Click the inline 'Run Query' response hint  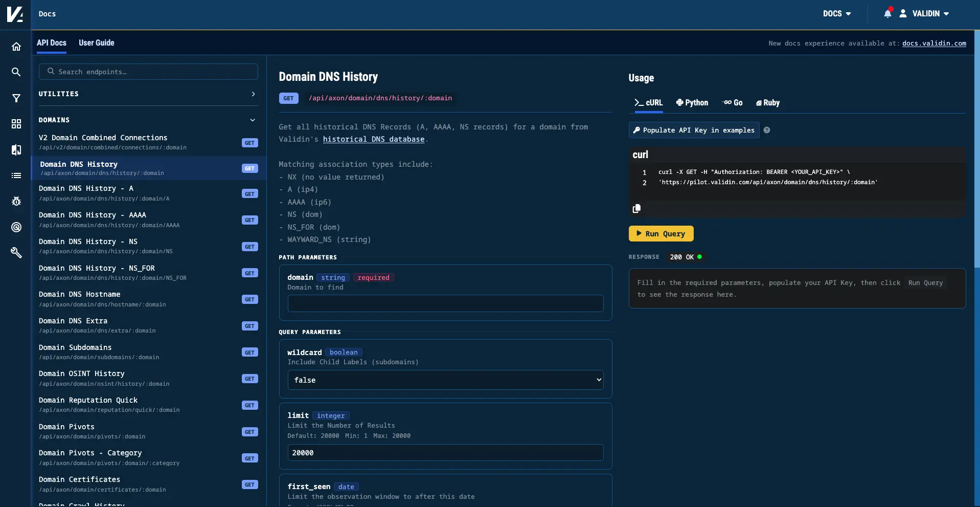coord(925,283)
